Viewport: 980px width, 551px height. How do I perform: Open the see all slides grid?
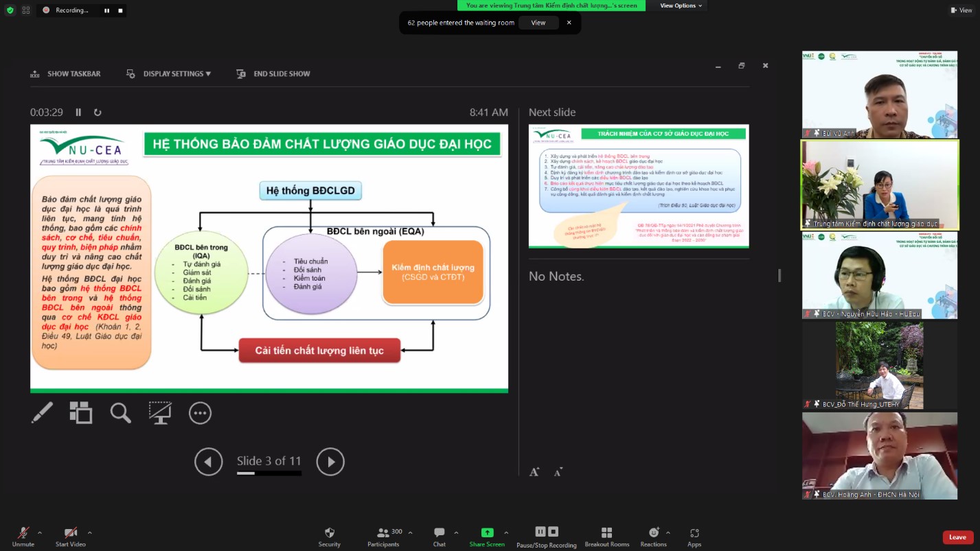point(81,412)
